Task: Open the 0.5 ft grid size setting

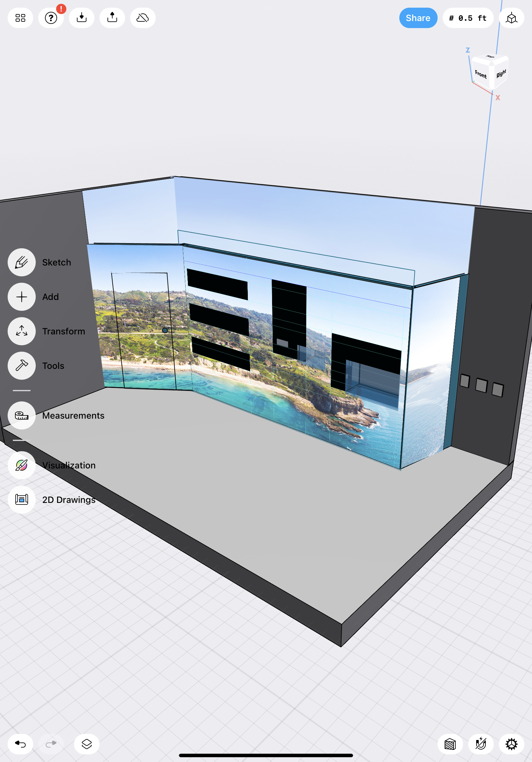Action: point(468,18)
